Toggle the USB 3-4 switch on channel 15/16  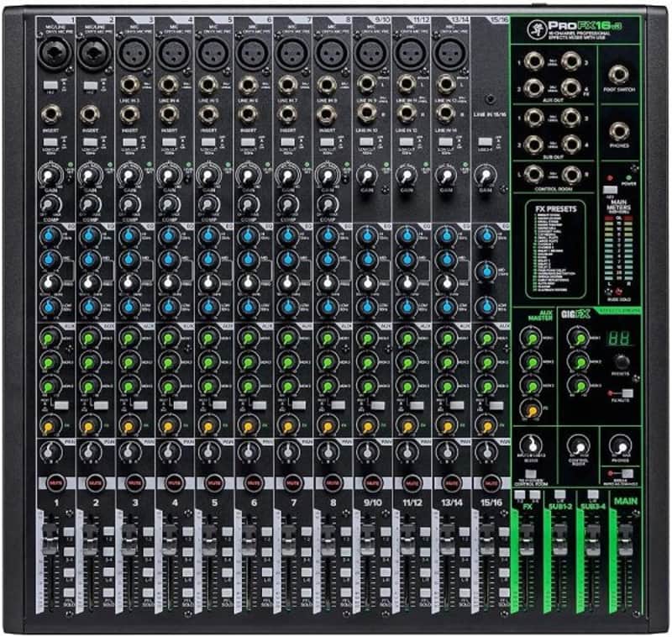point(485,141)
